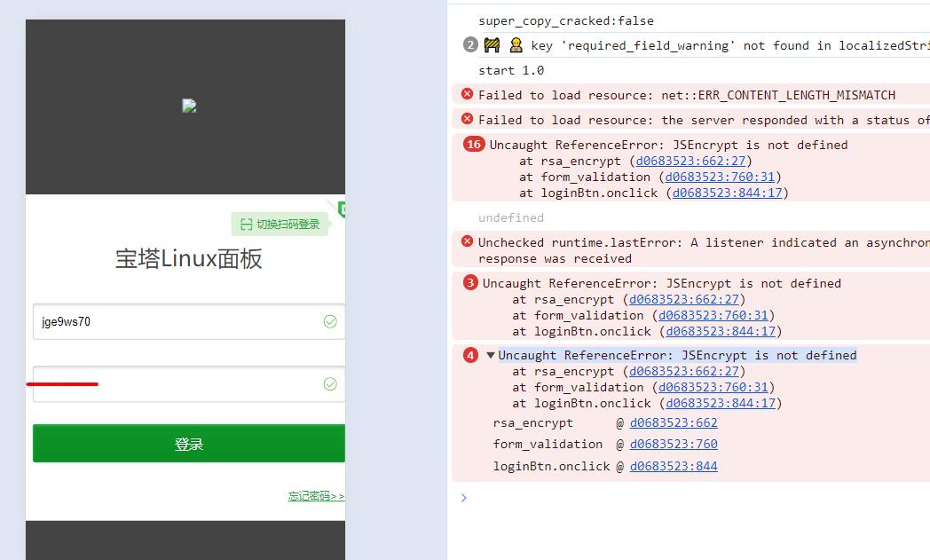930x560 pixels.
Task: Click the error icon beside ERR_CONTENT_LENGTH_MISMATCH message
Action: [468, 94]
